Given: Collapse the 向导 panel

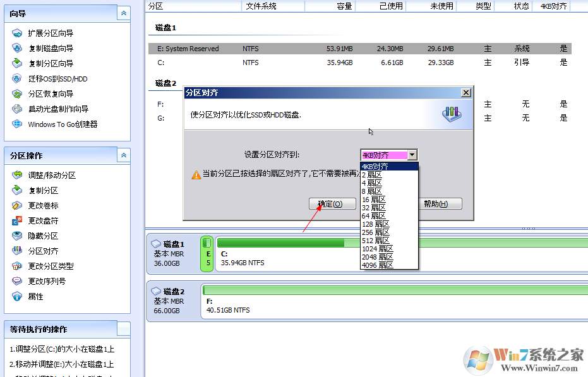Looking at the screenshot, I should pos(124,13).
